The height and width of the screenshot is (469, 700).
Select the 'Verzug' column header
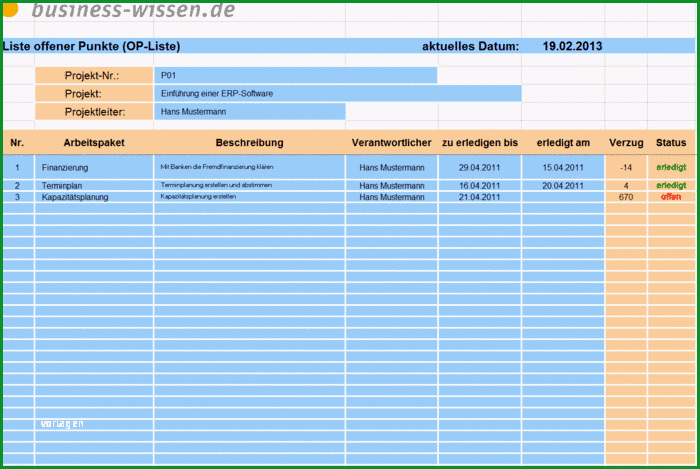coord(626,143)
